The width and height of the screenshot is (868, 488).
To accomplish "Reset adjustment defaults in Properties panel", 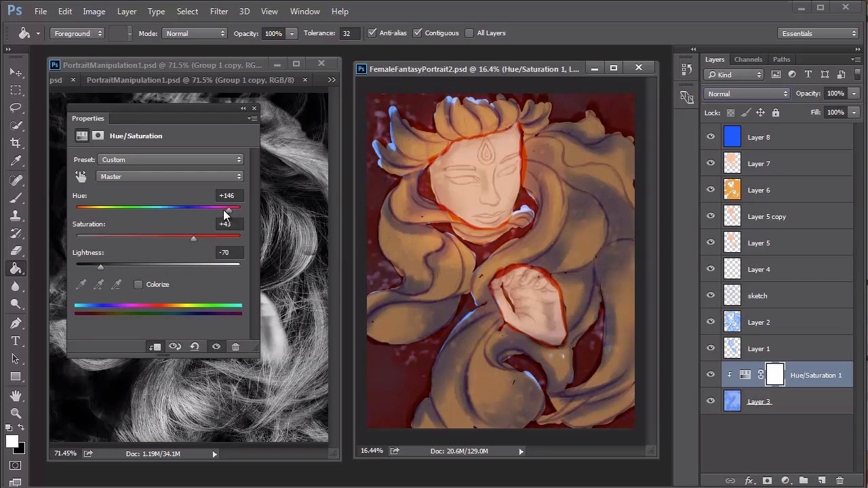I will click(195, 347).
